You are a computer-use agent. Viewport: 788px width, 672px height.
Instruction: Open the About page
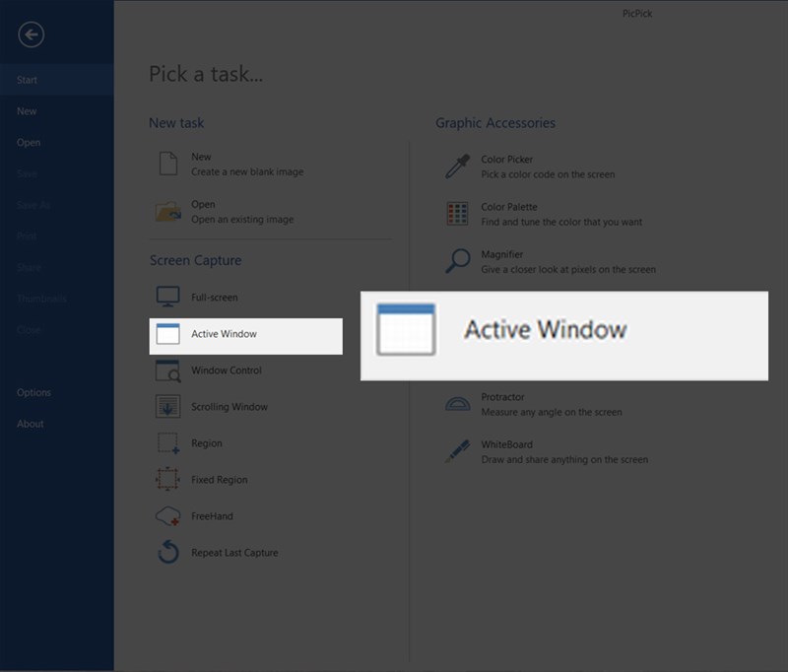tap(30, 424)
